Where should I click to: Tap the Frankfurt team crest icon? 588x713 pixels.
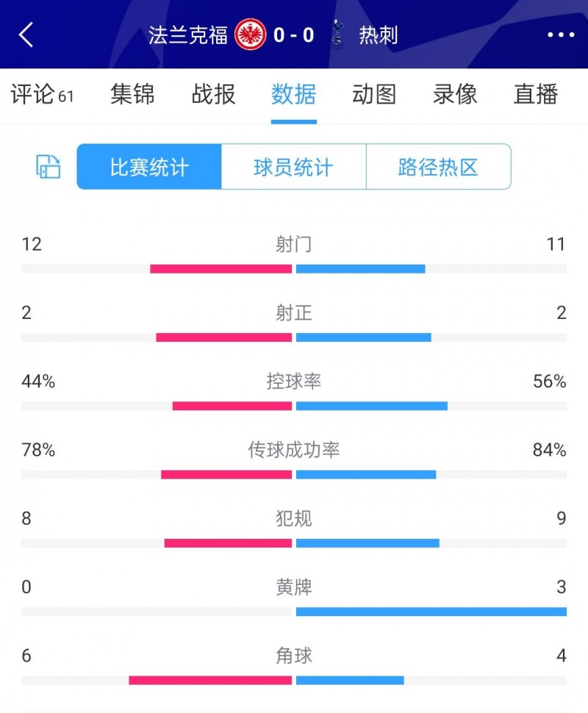coord(251,35)
